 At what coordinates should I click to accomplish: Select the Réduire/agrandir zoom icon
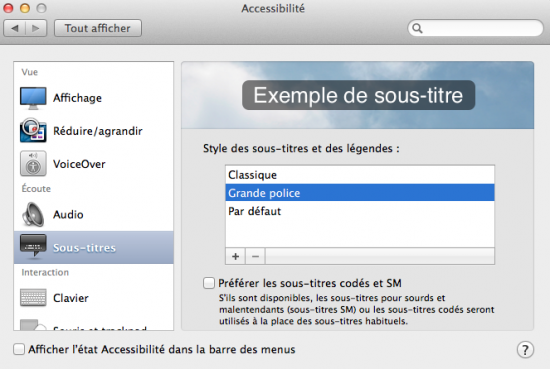coord(33,130)
